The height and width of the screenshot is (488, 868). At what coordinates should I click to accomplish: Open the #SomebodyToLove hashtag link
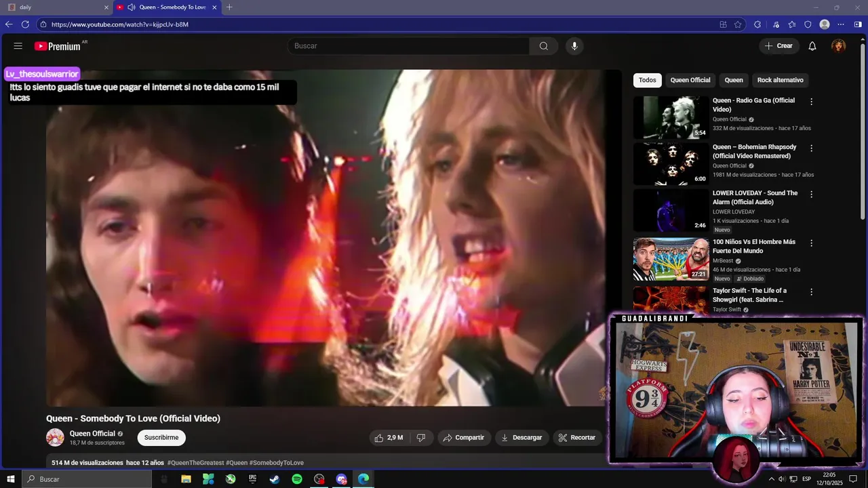pyautogui.click(x=277, y=463)
